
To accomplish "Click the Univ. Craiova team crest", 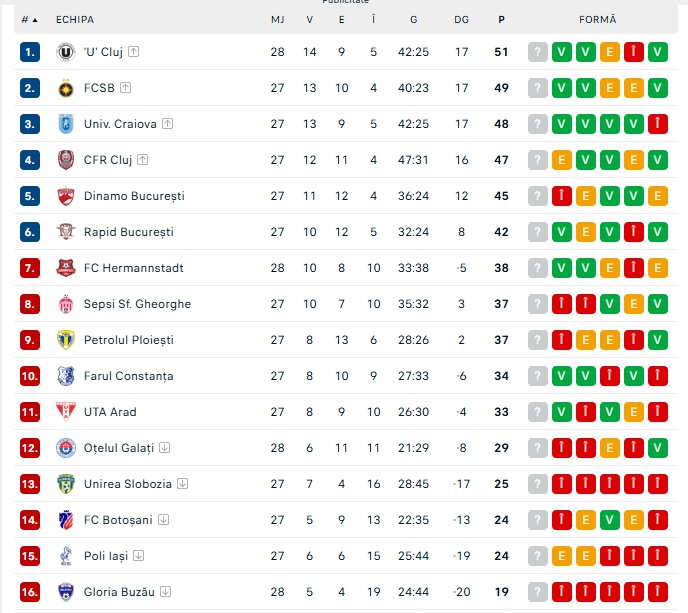I will [66, 124].
